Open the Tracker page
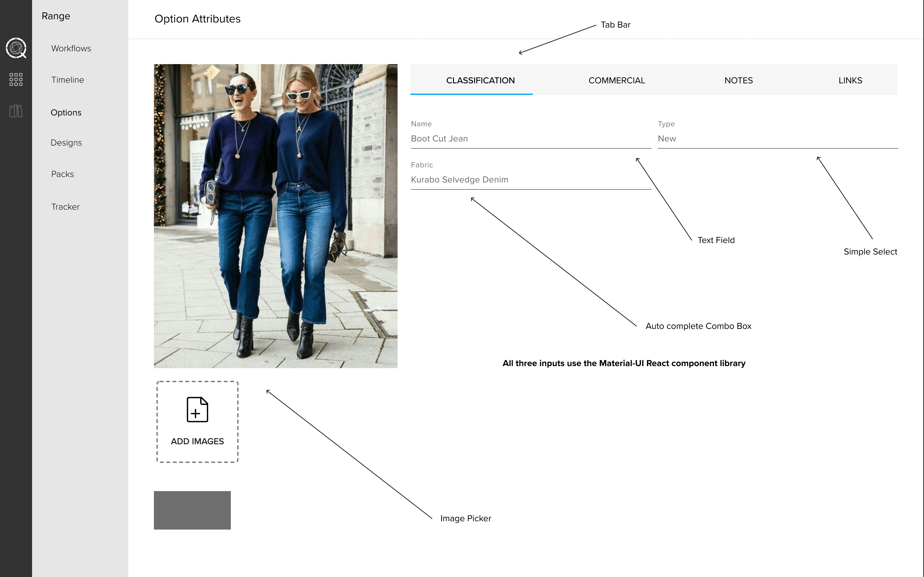 (65, 207)
